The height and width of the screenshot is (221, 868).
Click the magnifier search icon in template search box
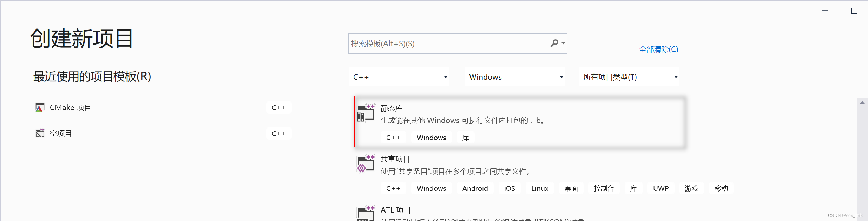tap(554, 43)
